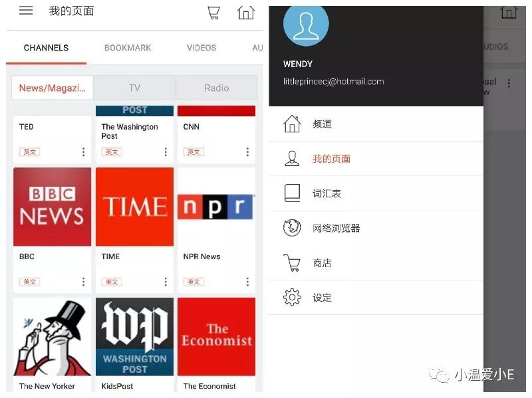
Task: Open 网络浏览器 in the side drawer
Action: pyautogui.click(x=376, y=228)
